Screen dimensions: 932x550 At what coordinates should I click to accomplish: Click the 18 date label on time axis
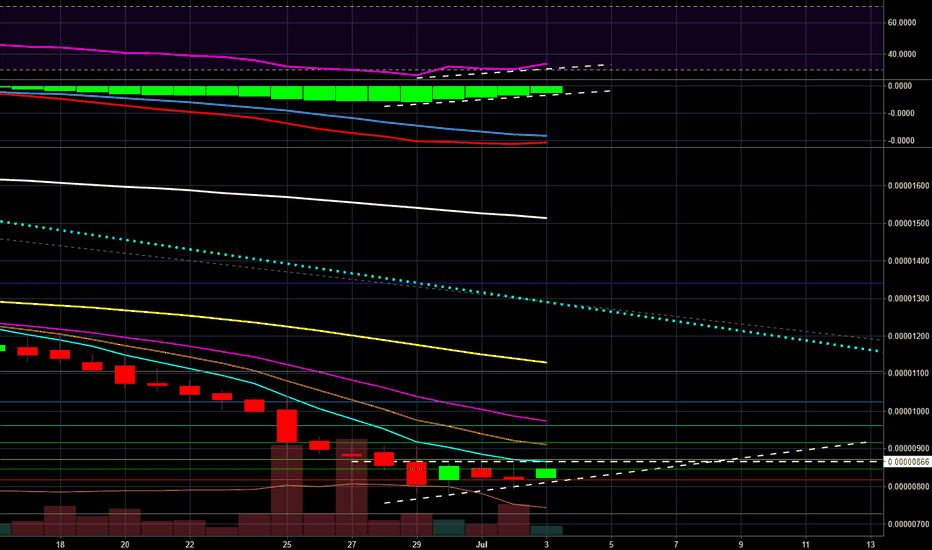tap(60, 544)
